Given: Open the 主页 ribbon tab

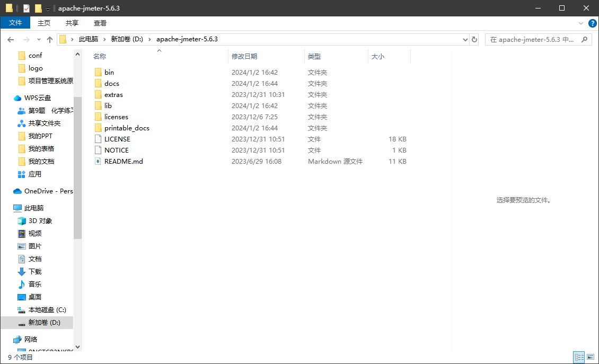Looking at the screenshot, I should (x=44, y=23).
